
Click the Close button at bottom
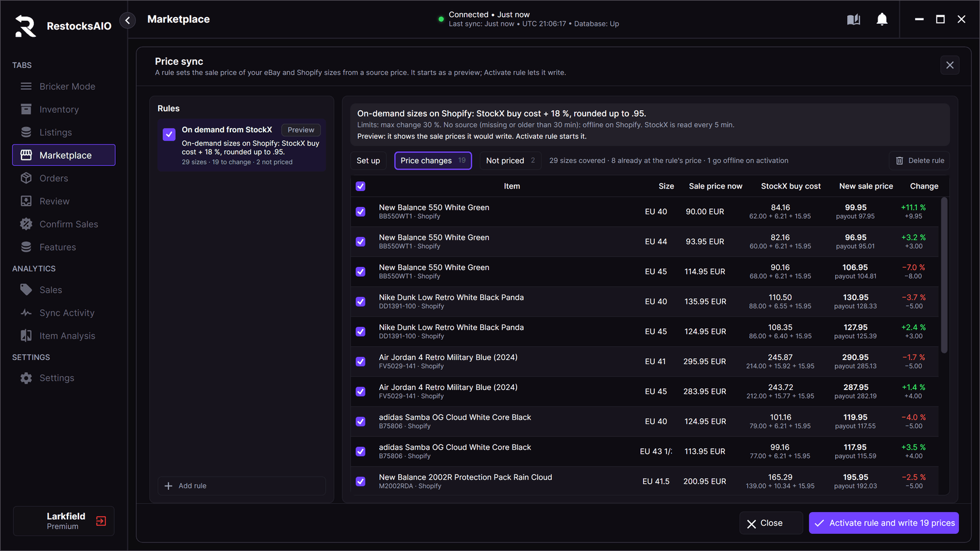(x=771, y=523)
